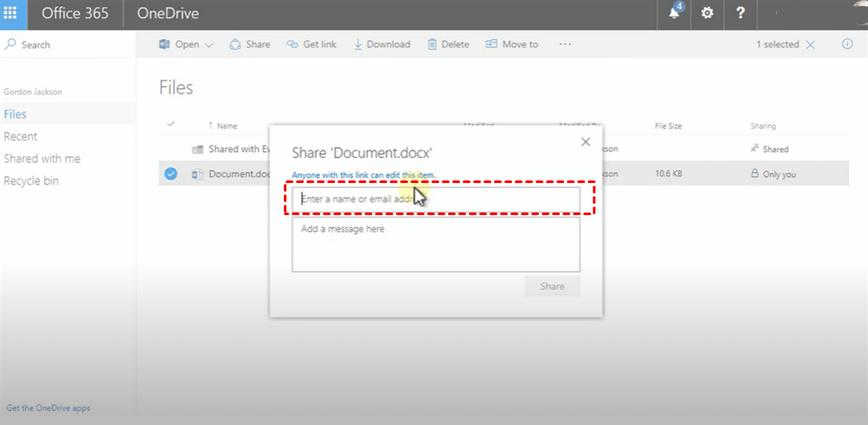Click the Download command
Viewport: 868px width, 425px height.
tap(382, 44)
